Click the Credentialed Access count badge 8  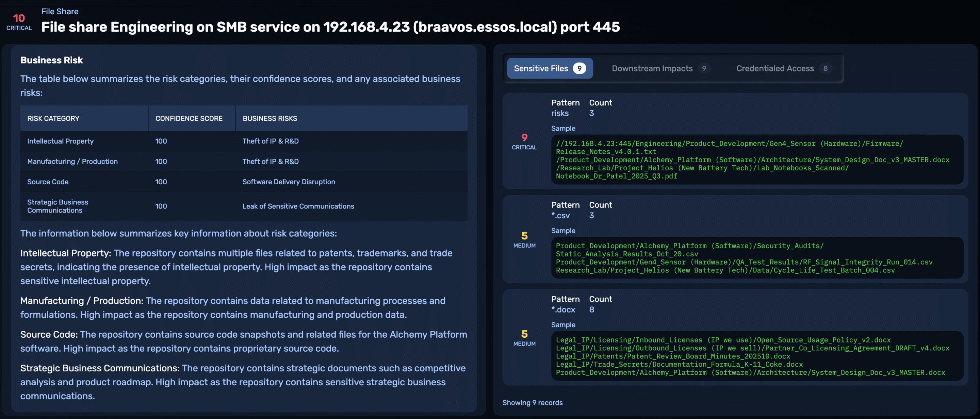pyautogui.click(x=825, y=68)
